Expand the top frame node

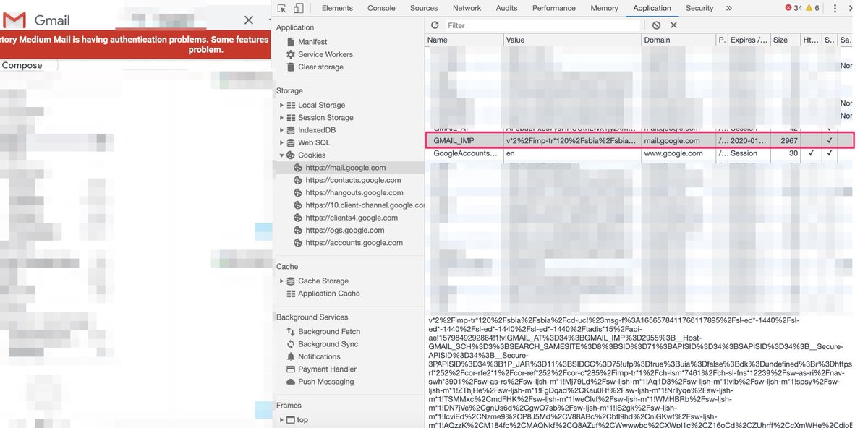[x=282, y=419]
